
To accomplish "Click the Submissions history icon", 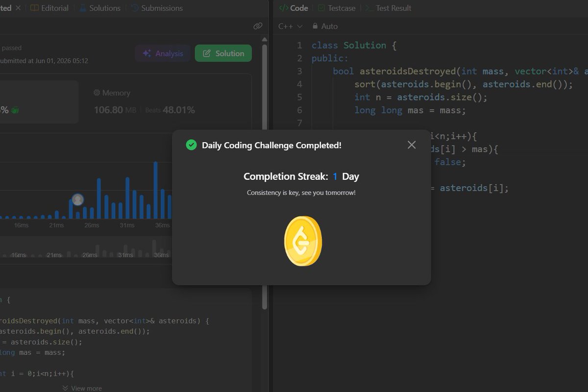I will [x=135, y=8].
